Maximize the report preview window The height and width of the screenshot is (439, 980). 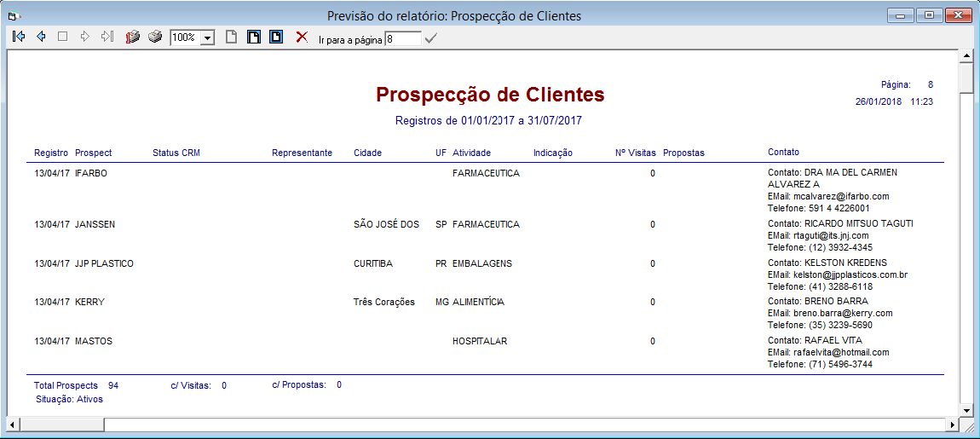tap(929, 14)
